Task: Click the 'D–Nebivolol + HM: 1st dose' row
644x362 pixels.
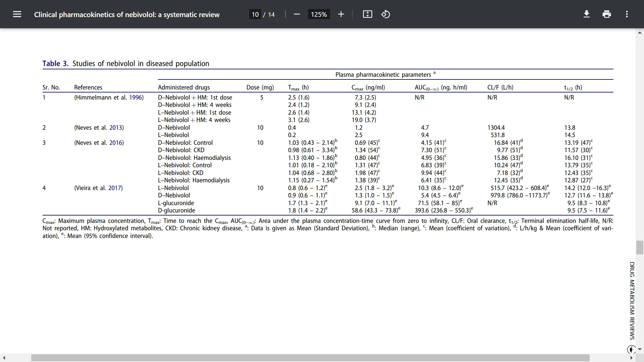Action: tap(195, 98)
